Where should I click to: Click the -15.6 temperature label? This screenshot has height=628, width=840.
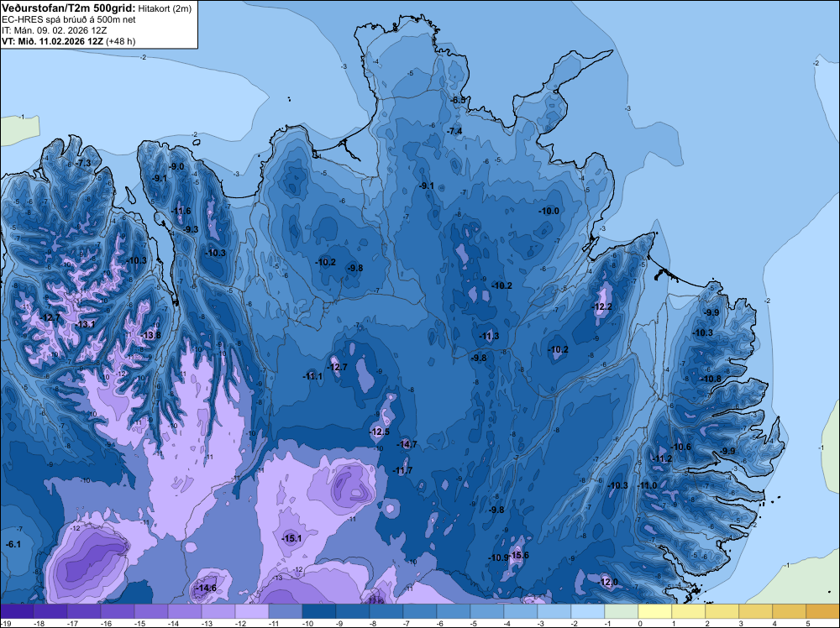click(x=518, y=555)
